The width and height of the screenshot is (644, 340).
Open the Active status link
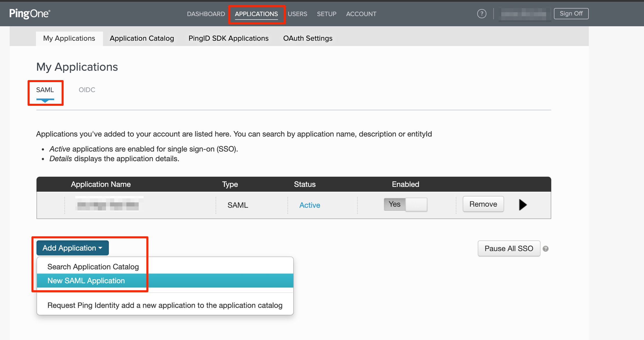point(310,205)
